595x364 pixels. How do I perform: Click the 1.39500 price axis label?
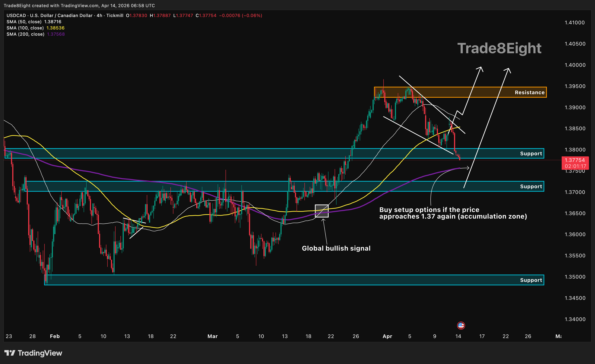(575, 86)
